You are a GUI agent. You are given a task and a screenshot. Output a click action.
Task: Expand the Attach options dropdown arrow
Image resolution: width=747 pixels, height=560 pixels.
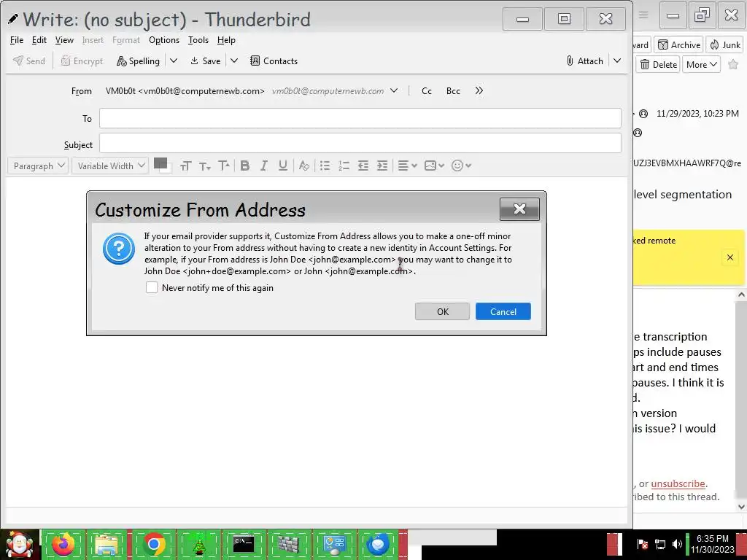click(x=617, y=61)
